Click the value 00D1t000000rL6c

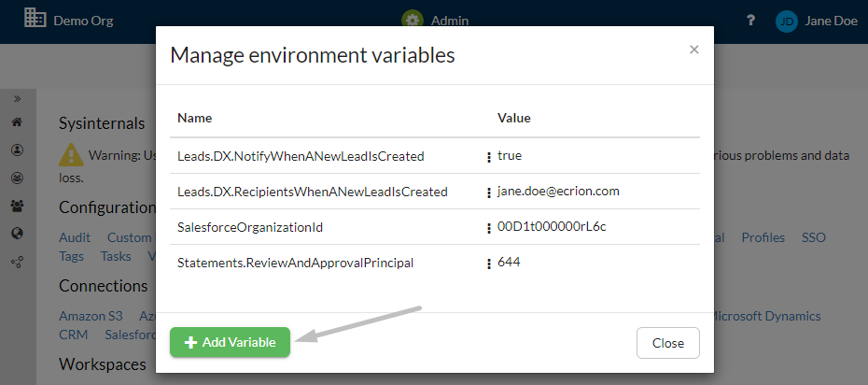pos(552,226)
